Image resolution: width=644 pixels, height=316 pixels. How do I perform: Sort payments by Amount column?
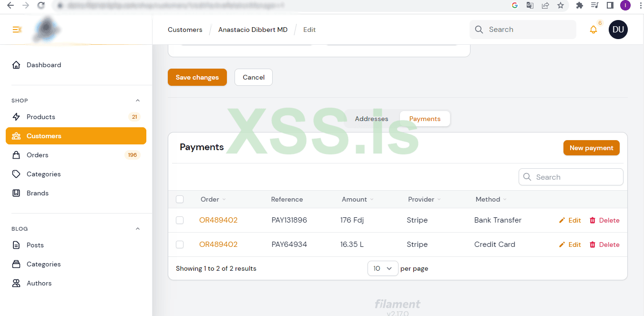pyautogui.click(x=358, y=199)
